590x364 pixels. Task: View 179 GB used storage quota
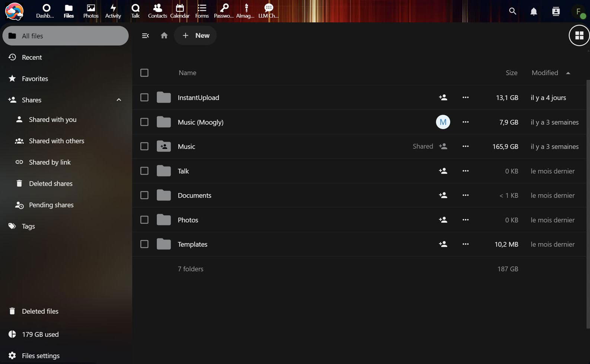(x=66, y=334)
